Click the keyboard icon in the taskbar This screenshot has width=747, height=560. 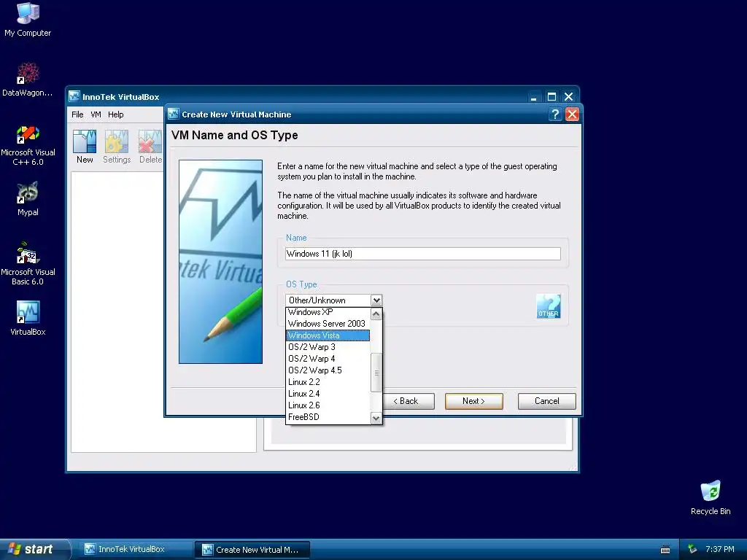[665, 550]
